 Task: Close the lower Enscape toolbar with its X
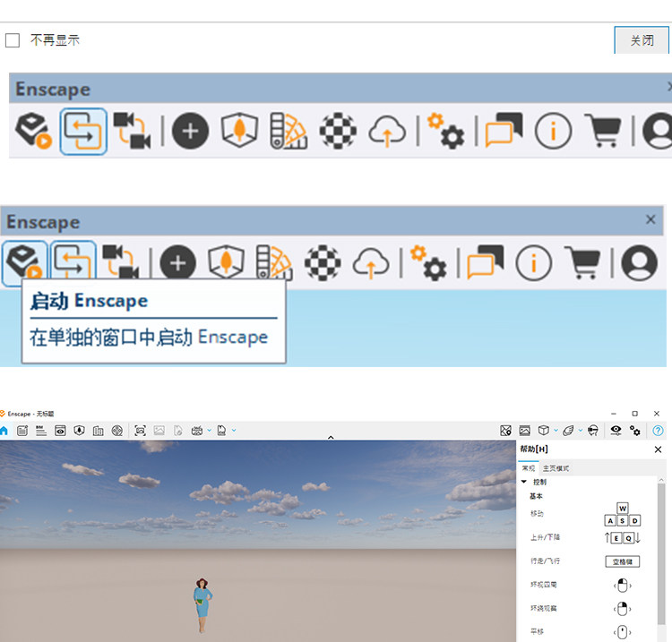click(x=650, y=219)
